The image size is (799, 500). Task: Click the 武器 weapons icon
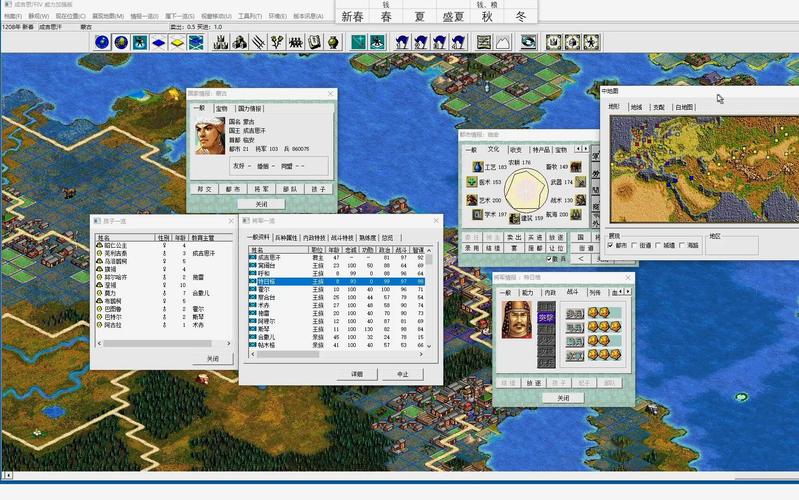pos(580,181)
